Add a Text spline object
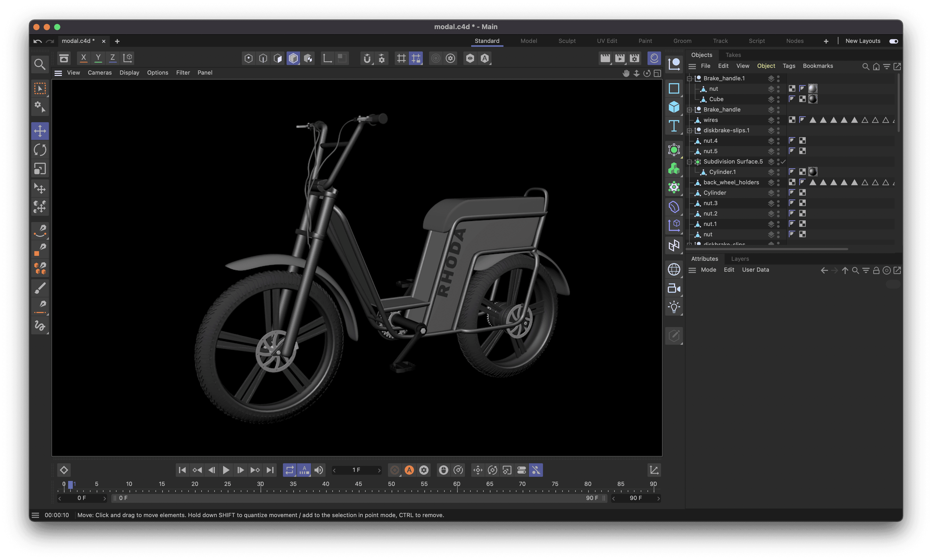The height and width of the screenshot is (560, 932). click(x=674, y=126)
